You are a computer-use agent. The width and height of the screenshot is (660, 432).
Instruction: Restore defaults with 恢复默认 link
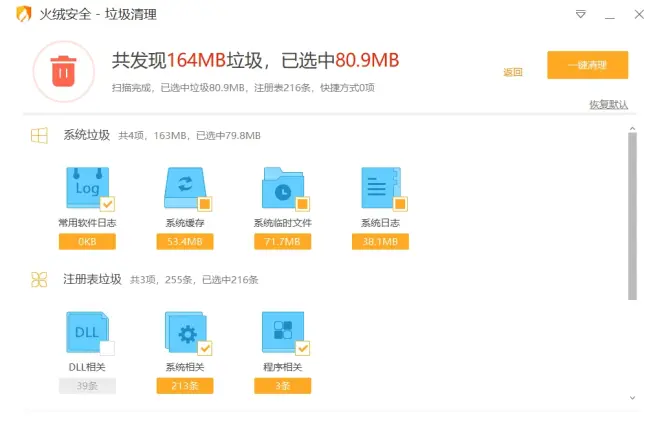pos(608,104)
